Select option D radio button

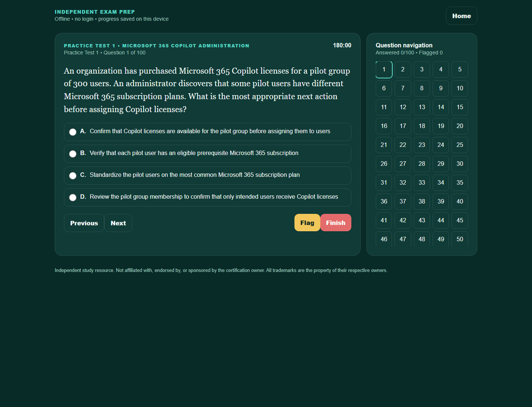click(73, 197)
